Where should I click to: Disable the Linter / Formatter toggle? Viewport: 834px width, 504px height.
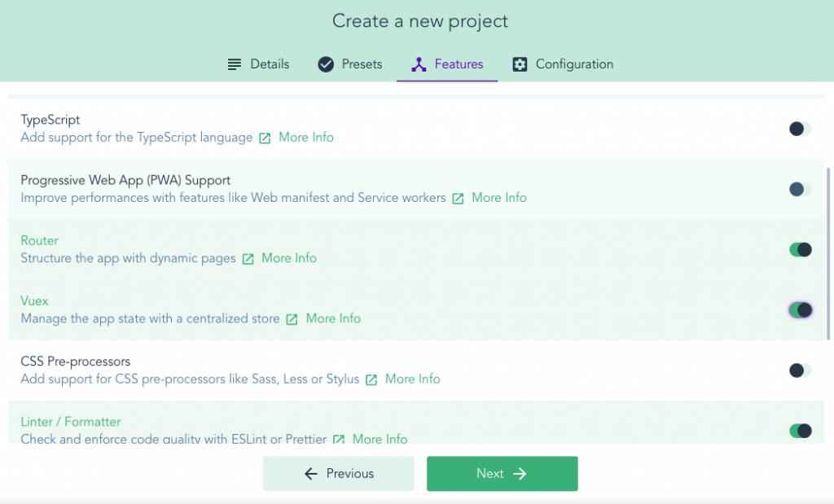[800, 431]
